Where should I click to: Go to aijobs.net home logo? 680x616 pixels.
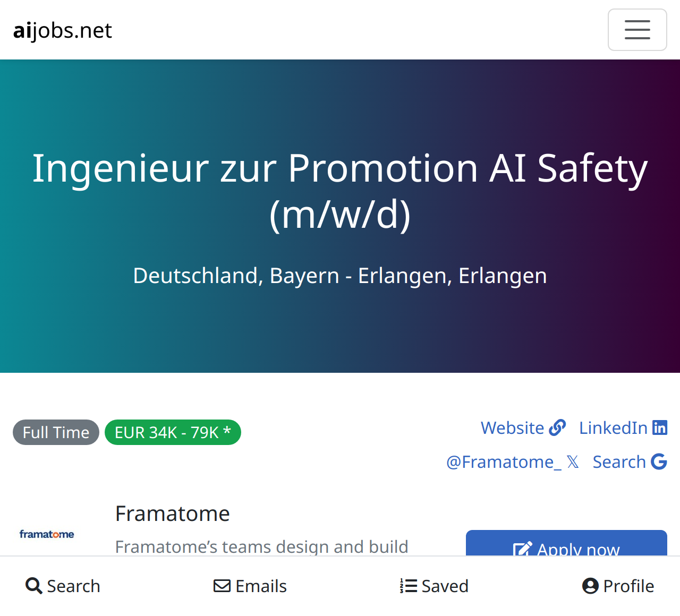coord(62,30)
